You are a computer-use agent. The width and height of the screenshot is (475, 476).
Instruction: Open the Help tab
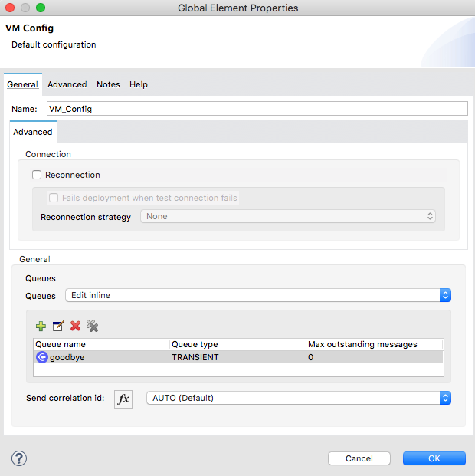coord(139,84)
